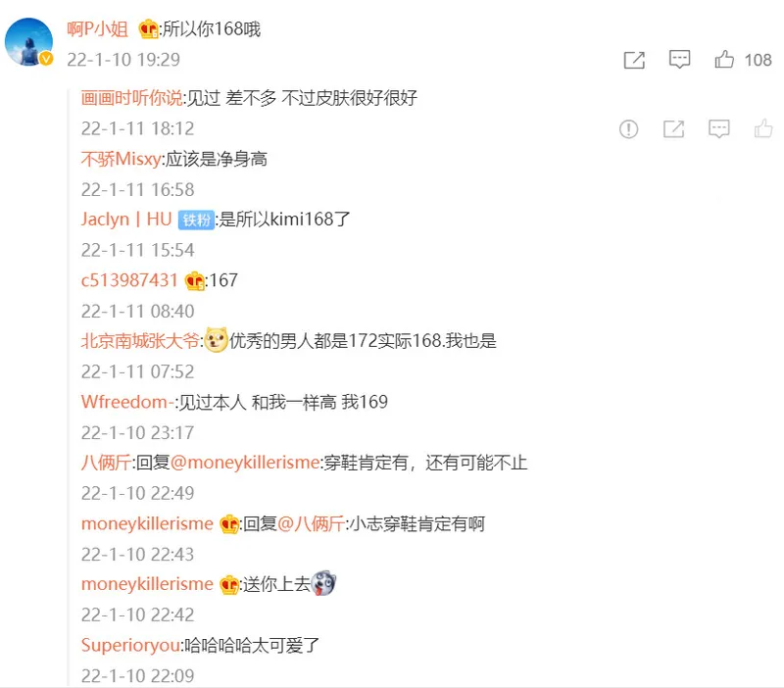This screenshot has width=784, height=688.
Task: Click the 铁粉 badge next to Jaclyn
Action: point(196,220)
